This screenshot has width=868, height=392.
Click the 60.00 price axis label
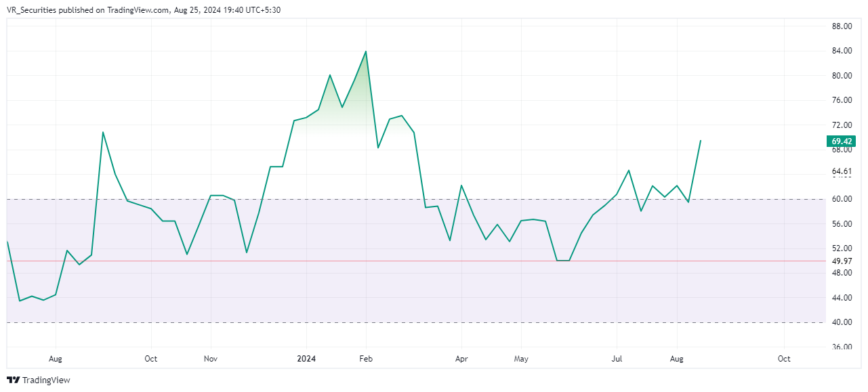coord(842,199)
